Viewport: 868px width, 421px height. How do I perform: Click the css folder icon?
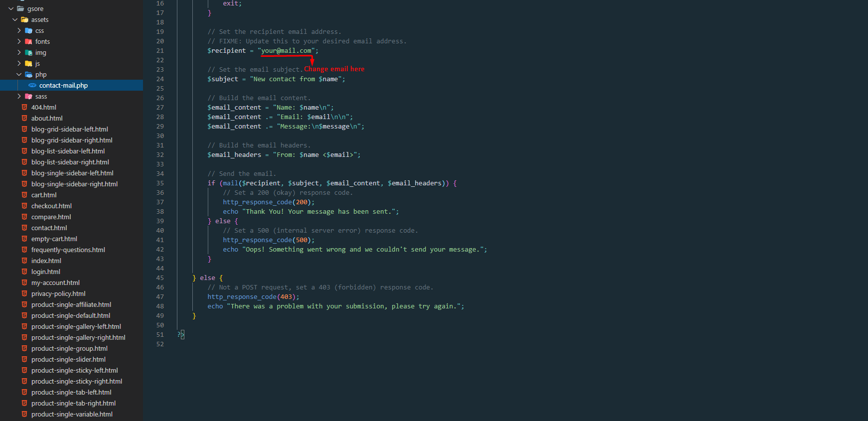[29, 31]
